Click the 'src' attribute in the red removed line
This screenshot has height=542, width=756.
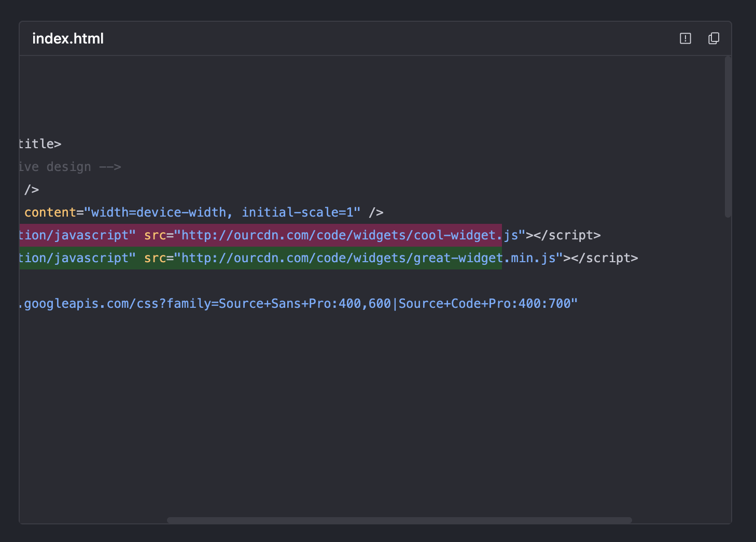[x=155, y=235]
